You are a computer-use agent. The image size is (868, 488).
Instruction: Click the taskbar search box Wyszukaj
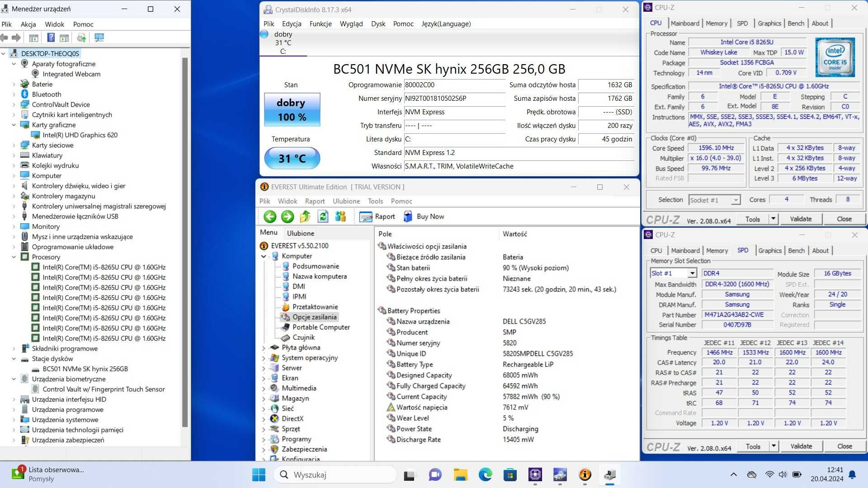[x=335, y=475]
